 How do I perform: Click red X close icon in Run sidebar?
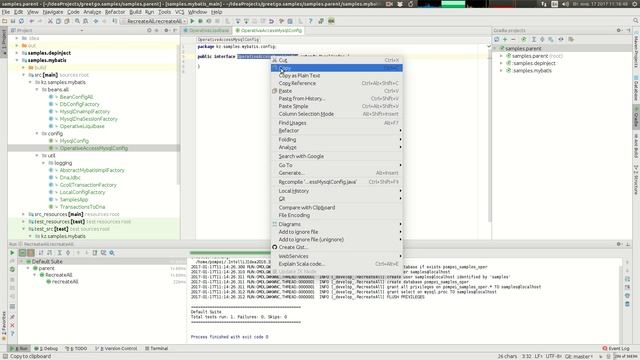[x=12, y=325]
